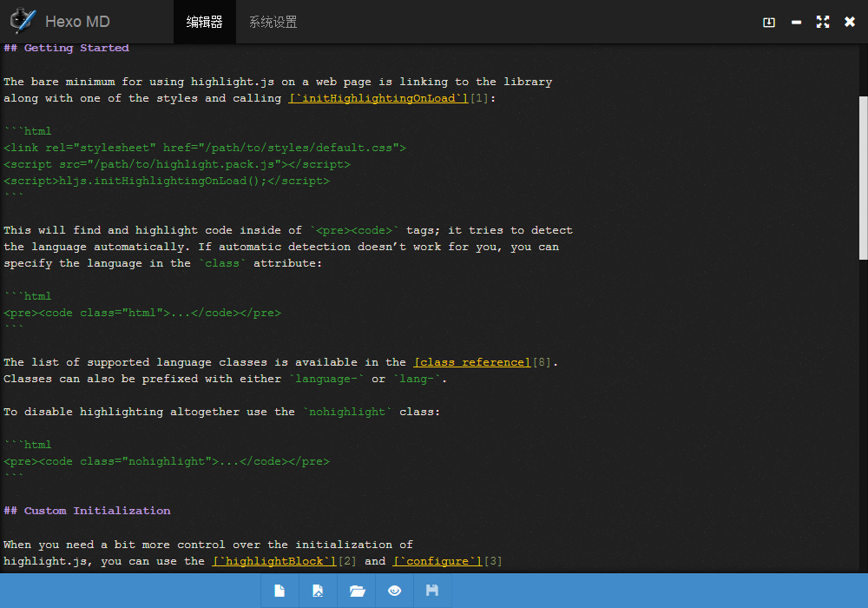Click the [3] reference after configure
Screen dimensions: 868x608
493,561
